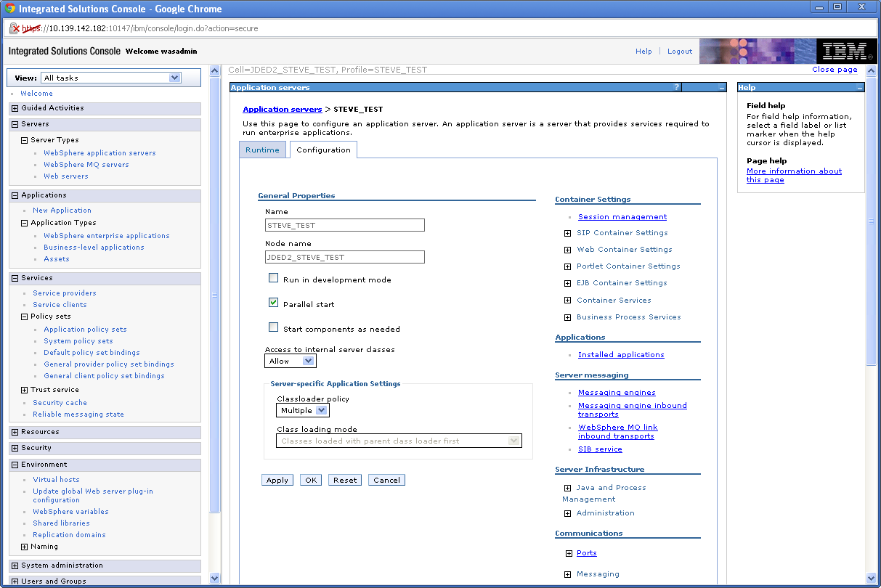Open Messaging engines link
The width and height of the screenshot is (881, 588).
pos(617,393)
